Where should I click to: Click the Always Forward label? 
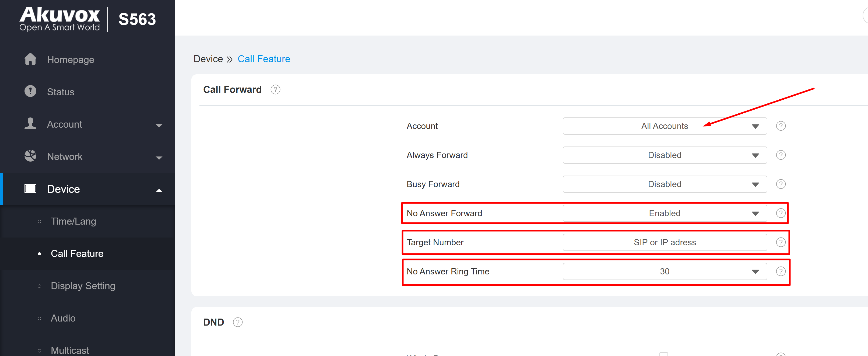[x=437, y=155]
